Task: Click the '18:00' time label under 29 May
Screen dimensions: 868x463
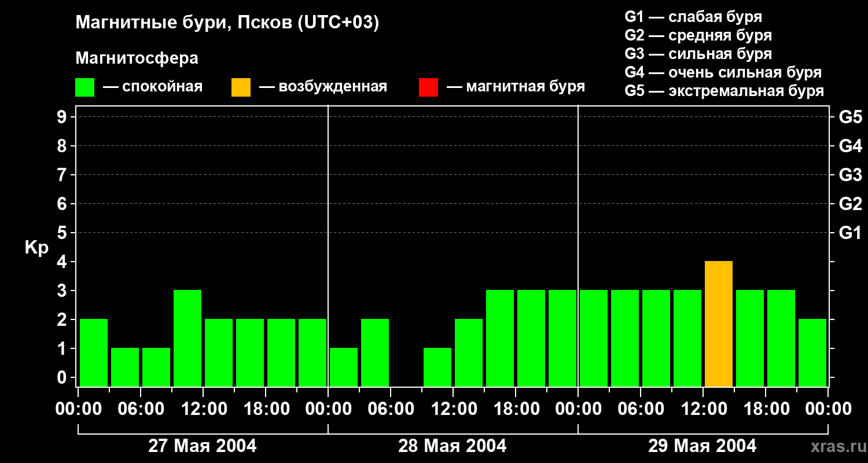Action: [766, 409]
